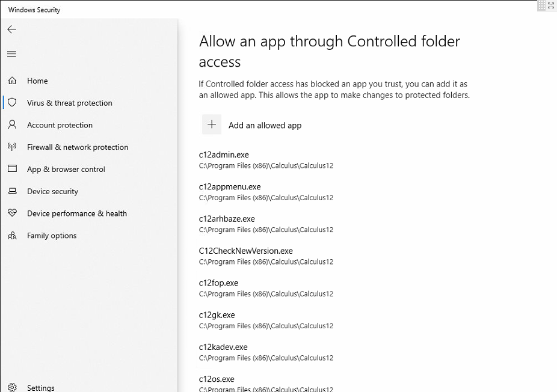
Task: Choose c12arhbaze.exe from allowed apps
Action: click(227, 219)
